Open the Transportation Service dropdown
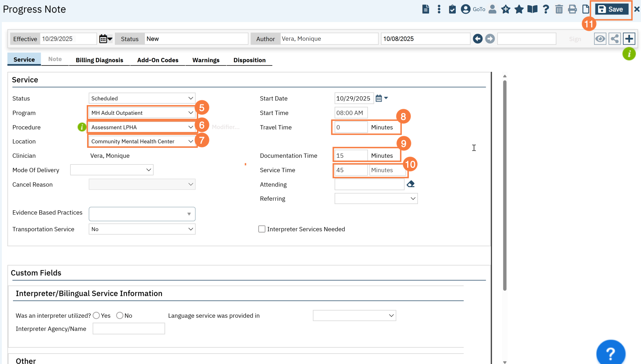641x364 pixels. click(142, 229)
